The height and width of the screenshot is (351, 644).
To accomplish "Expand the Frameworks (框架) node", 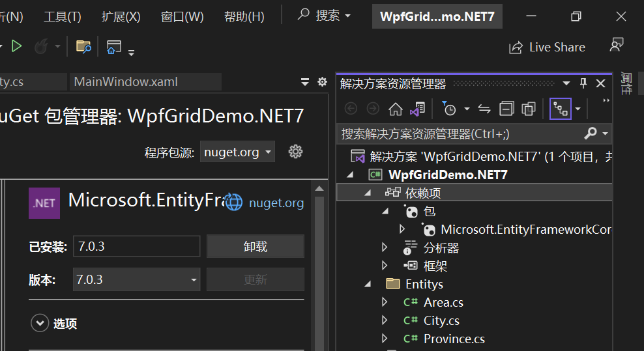I will pos(385,265).
